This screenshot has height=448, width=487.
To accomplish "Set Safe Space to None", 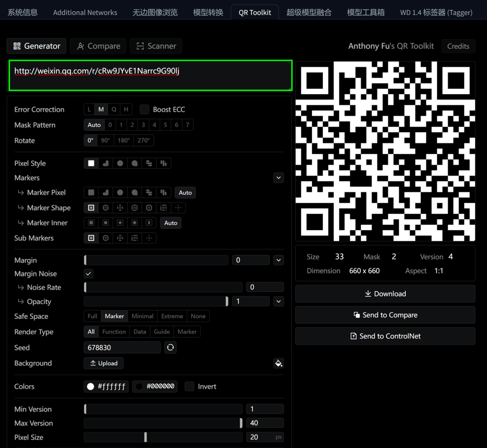I will (198, 316).
